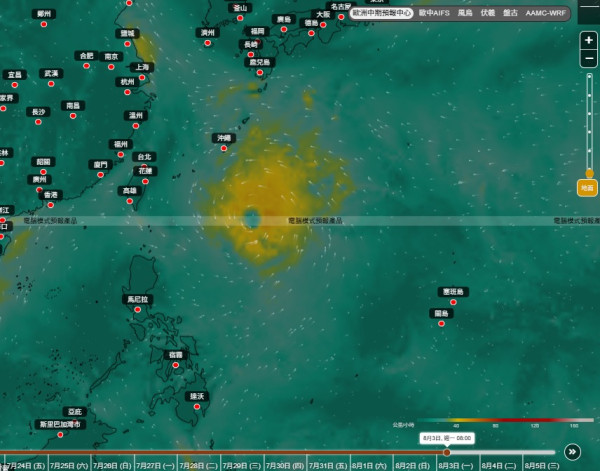Click the red marker for 馬尼拉

point(138,310)
